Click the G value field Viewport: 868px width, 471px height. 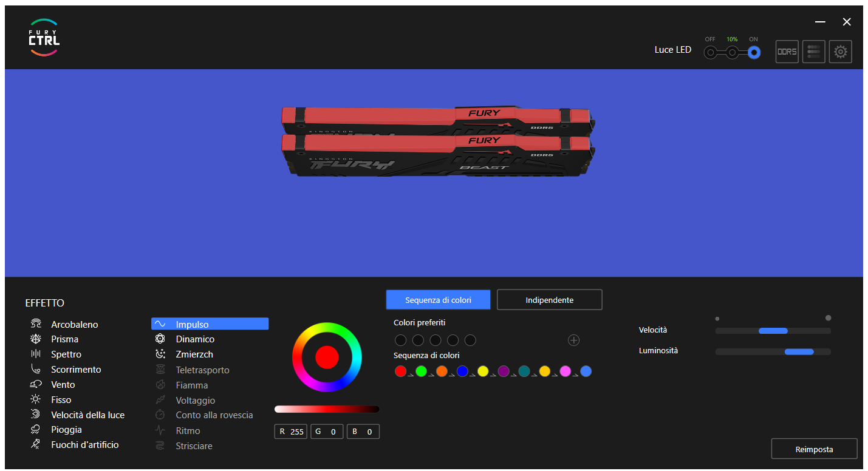(x=327, y=432)
